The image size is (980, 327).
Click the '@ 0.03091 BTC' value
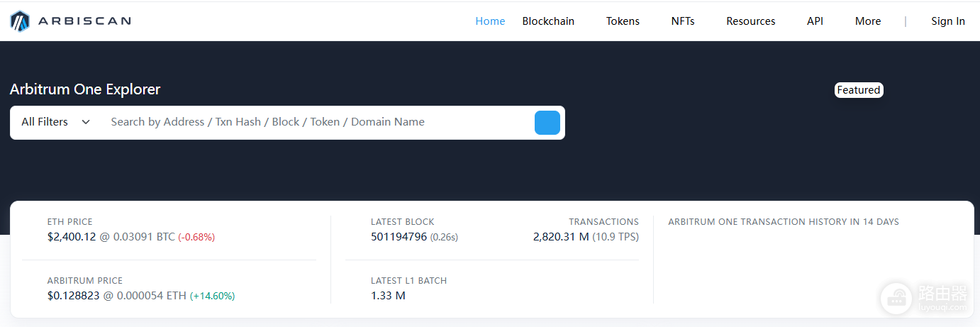coord(137,237)
